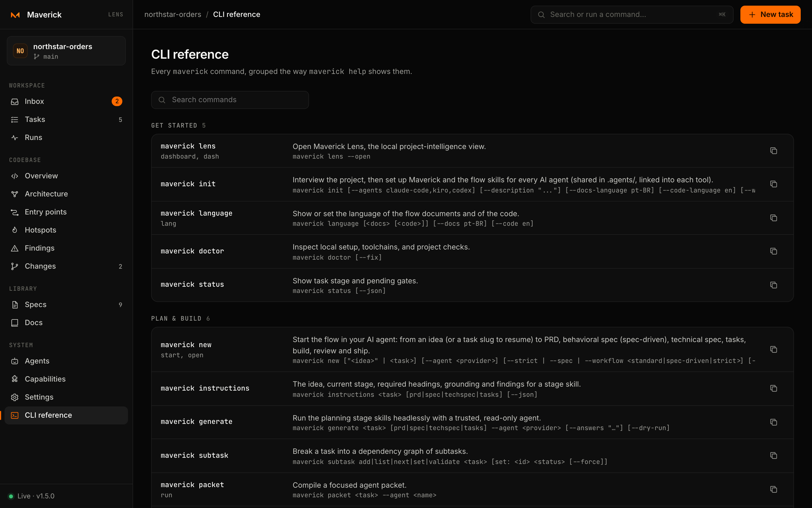812x508 pixels.
Task: Focus the Search commands field
Action: 230,100
